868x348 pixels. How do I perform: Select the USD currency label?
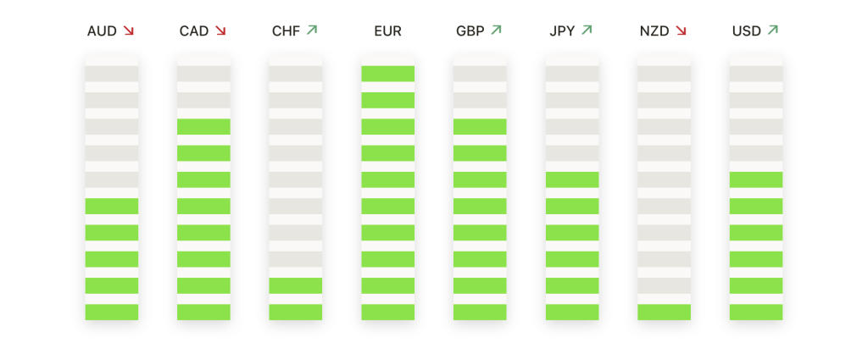pyautogui.click(x=746, y=31)
